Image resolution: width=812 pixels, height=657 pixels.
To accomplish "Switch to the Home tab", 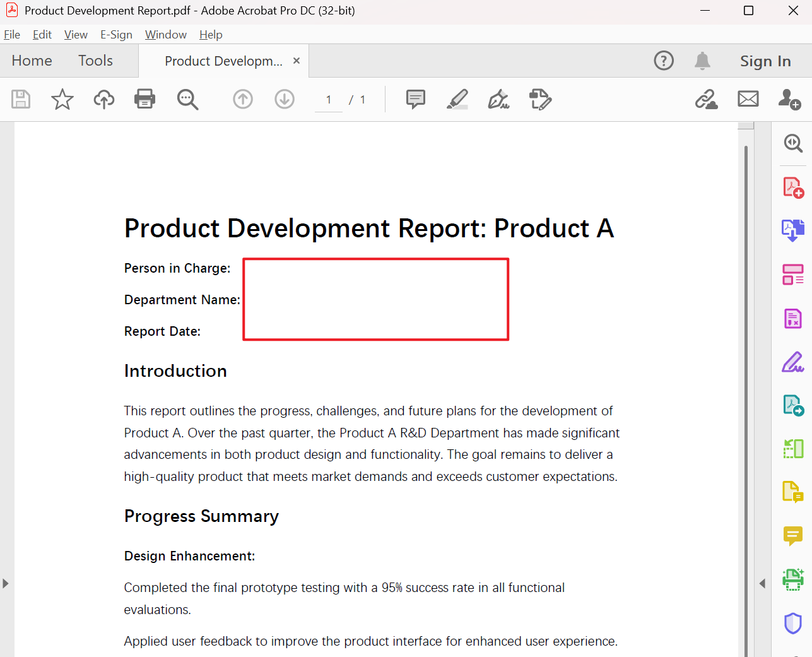I will coord(32,61).
